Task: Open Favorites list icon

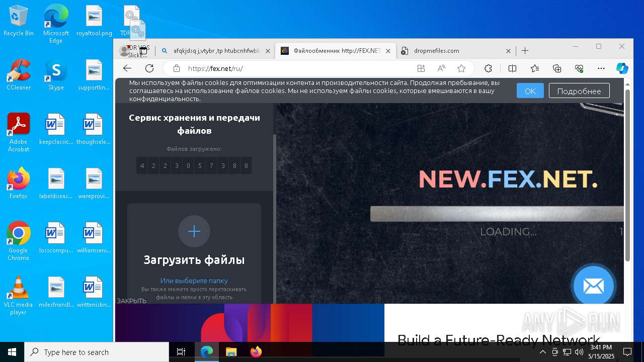Action: (535, 68)
